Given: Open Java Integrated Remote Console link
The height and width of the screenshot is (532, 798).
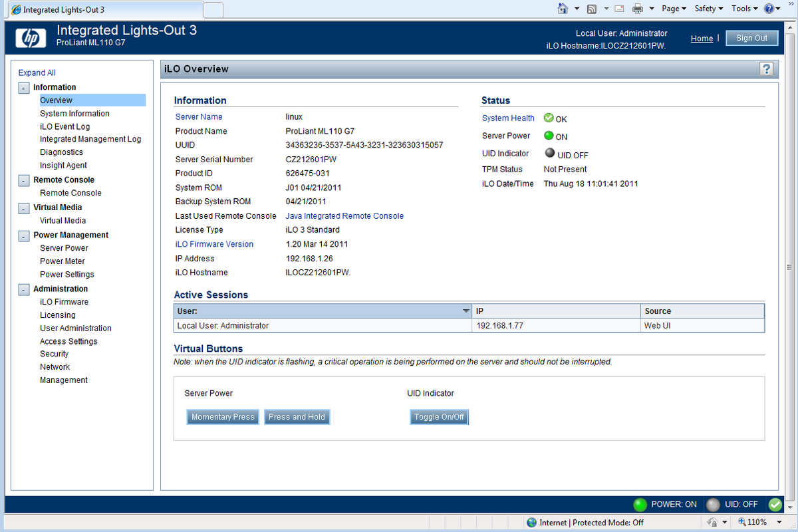Looking at the screenshot, I should pos(344,215).
